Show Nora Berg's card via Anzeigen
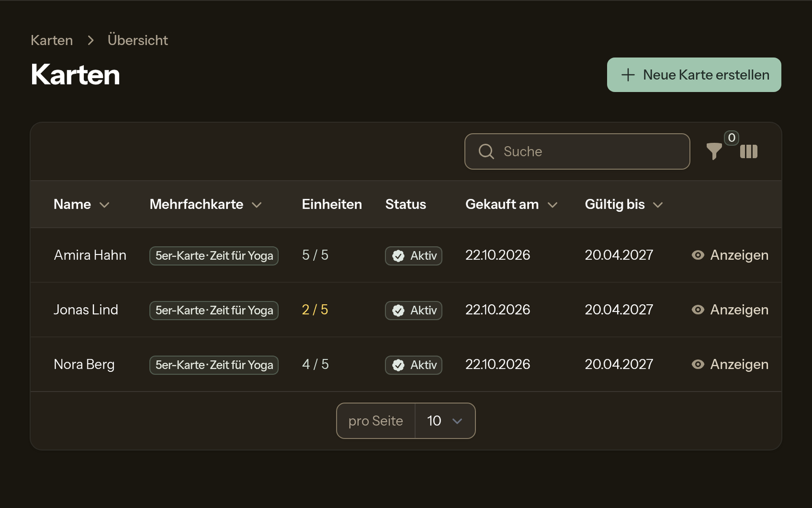812x508 pixels. 730,364
